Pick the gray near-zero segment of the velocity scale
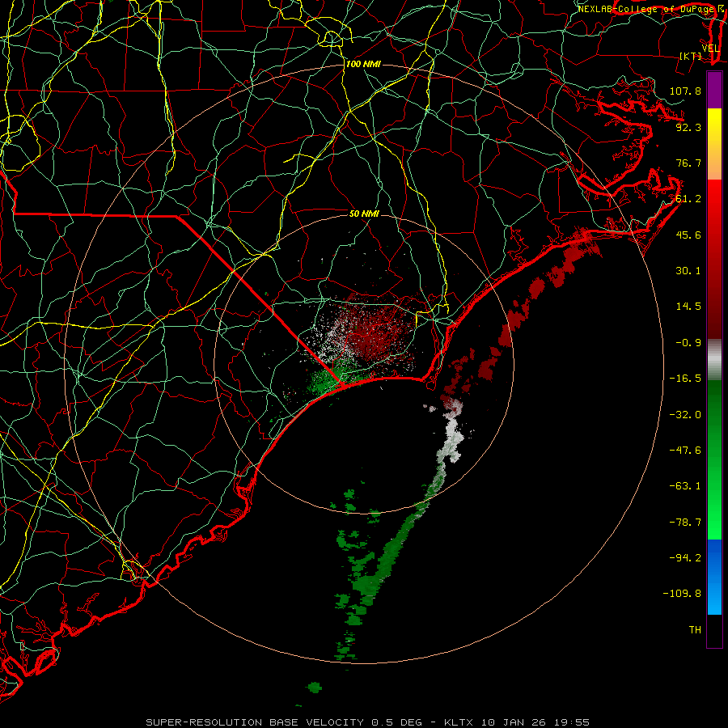This screenshot has height=728, width=728. (714, 360)
